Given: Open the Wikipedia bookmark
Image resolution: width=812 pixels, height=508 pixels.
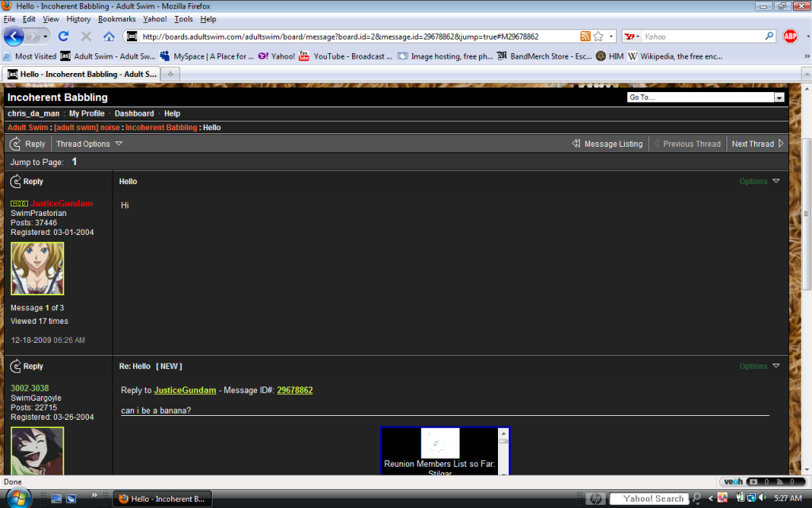Looking at the screenshot, I should [x=676, y=56].
